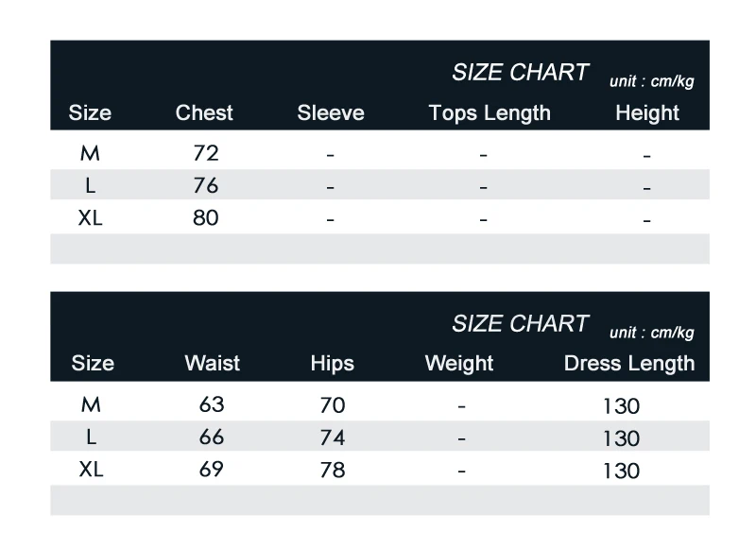
Task: Select hips value 78
Action: point(333,470)
